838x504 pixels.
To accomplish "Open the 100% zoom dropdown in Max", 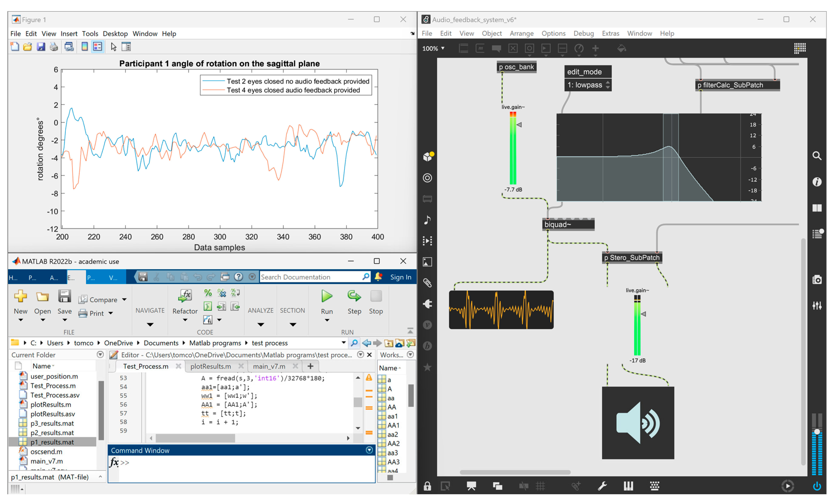I will point(433,49).
